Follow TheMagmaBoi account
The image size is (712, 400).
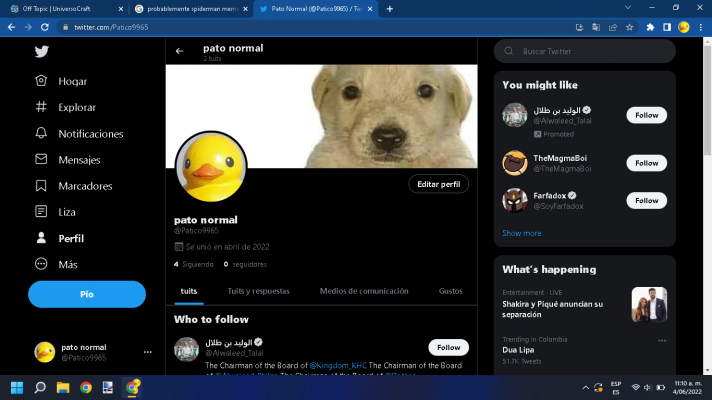coord(646,163)
